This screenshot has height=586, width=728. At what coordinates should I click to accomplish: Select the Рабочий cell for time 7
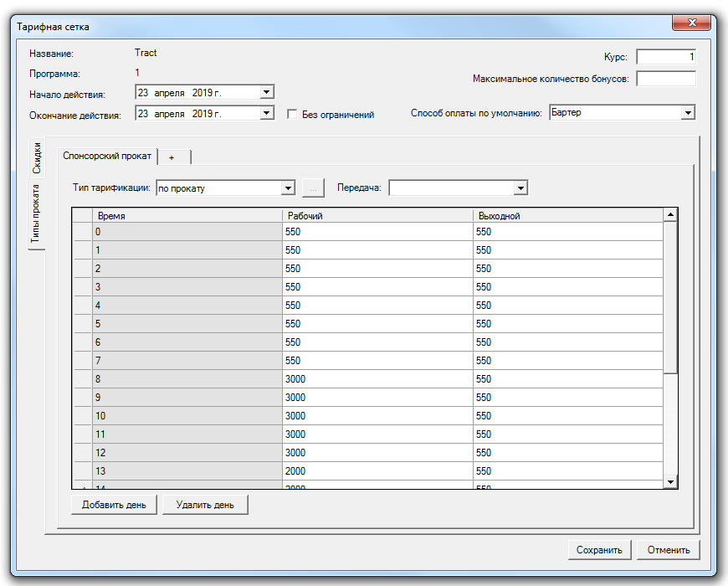pos(377,361)
